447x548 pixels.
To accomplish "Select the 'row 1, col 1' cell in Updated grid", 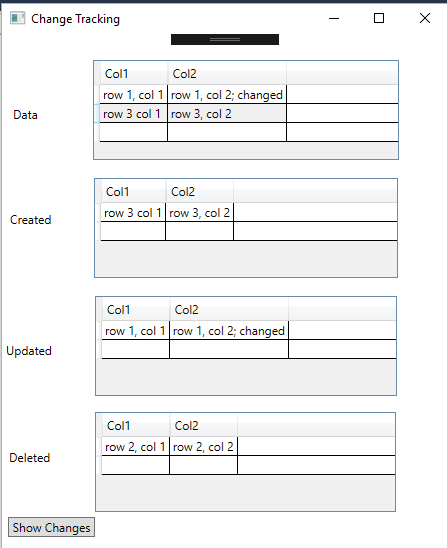I will click(x=136, y=331).
